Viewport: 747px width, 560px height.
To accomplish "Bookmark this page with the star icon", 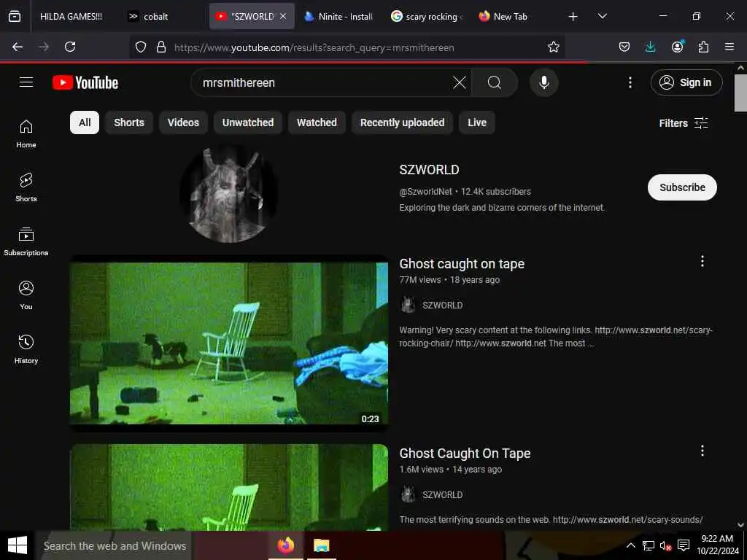I will [553, 47].
